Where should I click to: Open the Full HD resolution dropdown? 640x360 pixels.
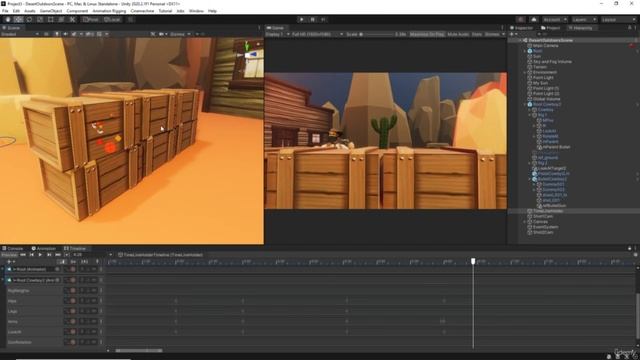click(x=317, y=34)
